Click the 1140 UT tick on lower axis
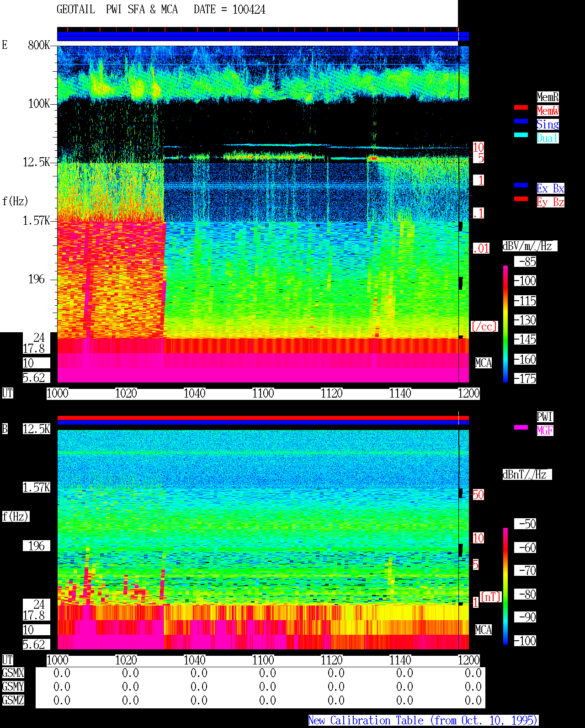This screenshot has width=585, height=728. [x=400, y=660]
